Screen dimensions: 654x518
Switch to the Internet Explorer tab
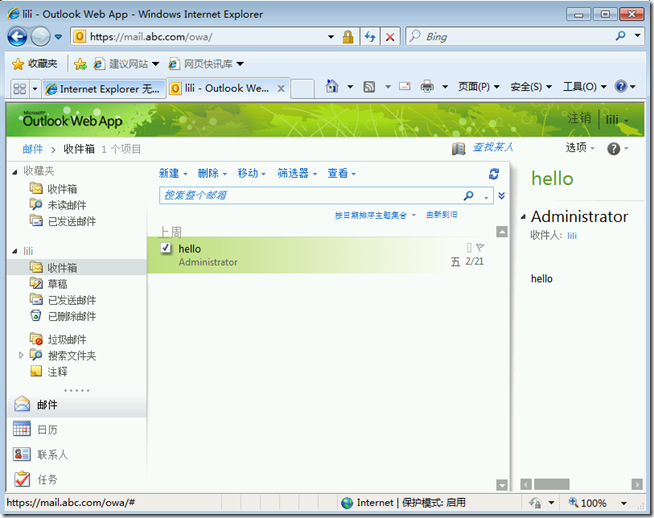(103, 89)
